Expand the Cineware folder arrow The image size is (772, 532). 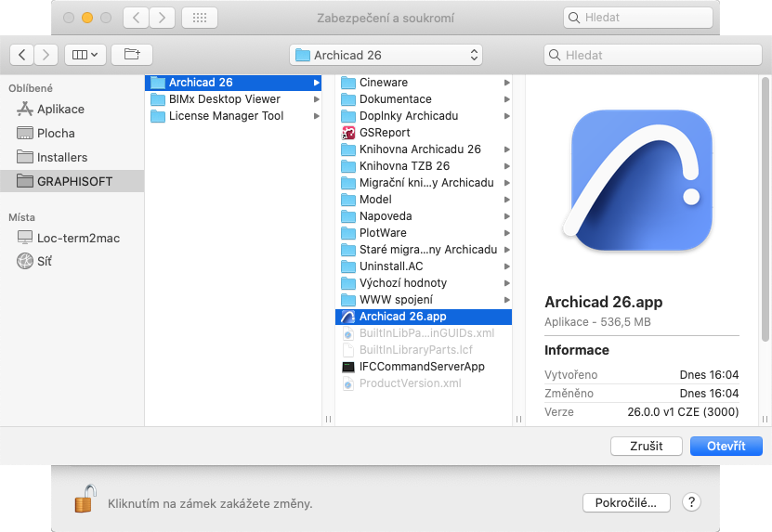(x=506, y=83)
